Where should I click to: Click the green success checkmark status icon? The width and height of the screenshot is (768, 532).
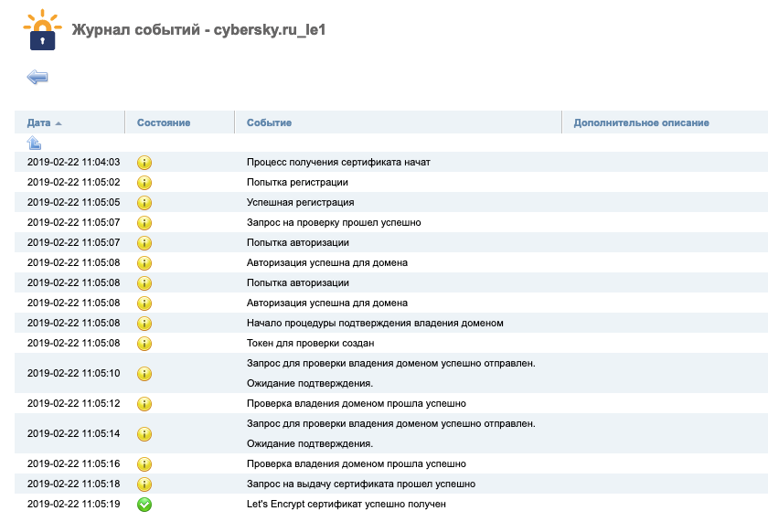pos(144,504)
